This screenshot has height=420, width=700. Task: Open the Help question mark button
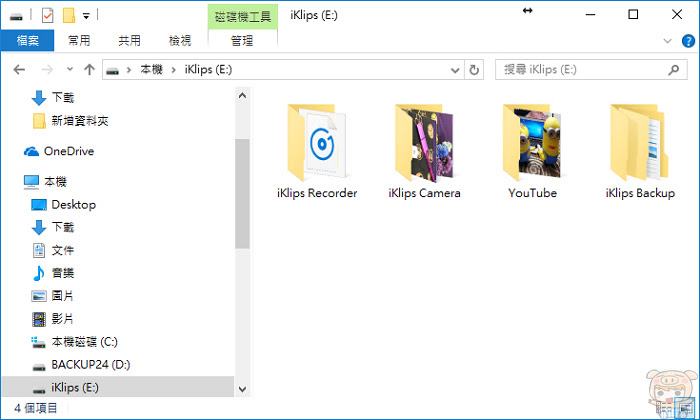point(688,41)
